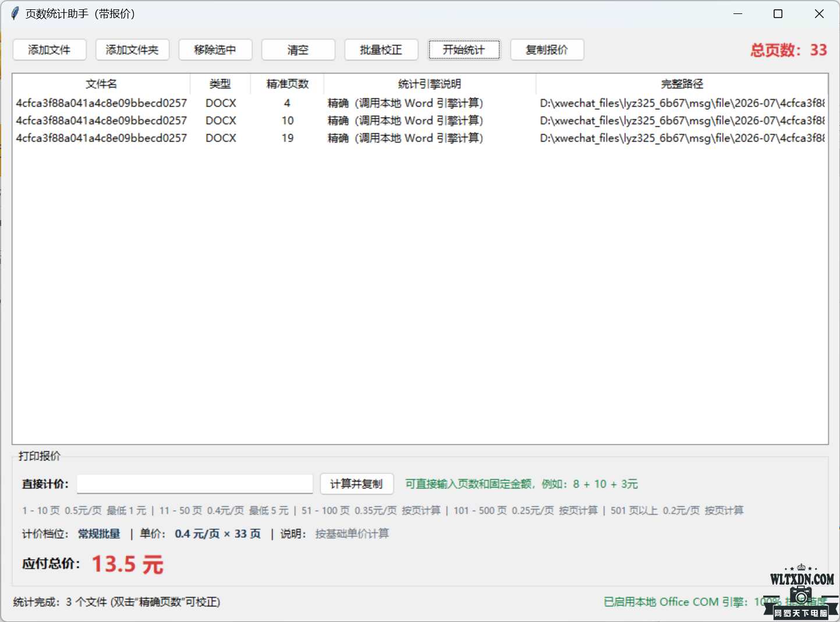Click the 移除选中 button
This screenshot has height=622, width=840.
215,50
